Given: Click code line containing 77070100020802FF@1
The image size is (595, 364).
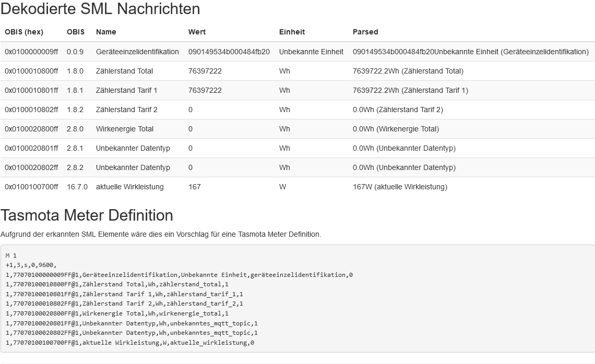Looking at the screenshot, I should pos(132,333).
